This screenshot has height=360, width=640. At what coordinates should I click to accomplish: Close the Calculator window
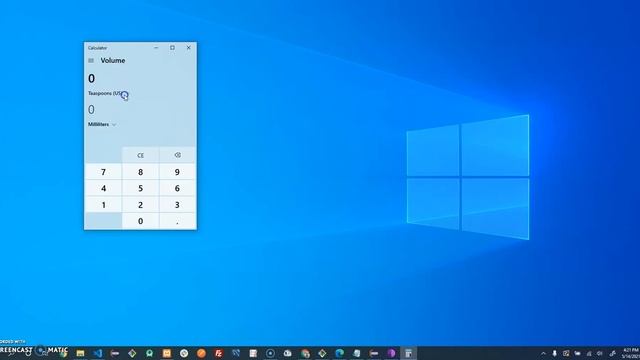point(189,48)
